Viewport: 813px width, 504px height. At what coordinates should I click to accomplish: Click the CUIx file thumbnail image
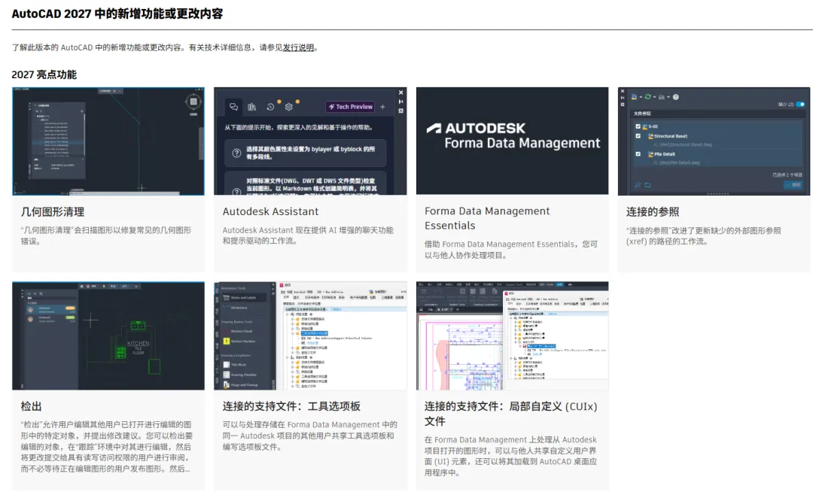point(513,335)
